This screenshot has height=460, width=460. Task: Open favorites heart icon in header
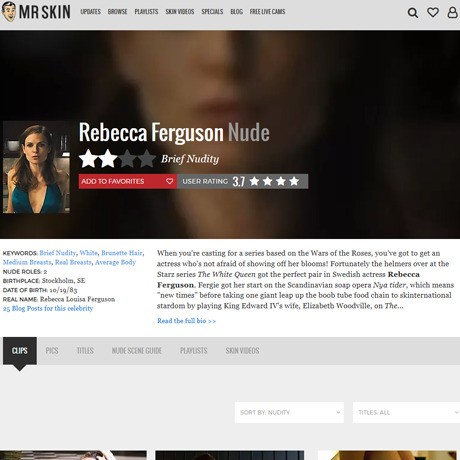click(433, 12)
